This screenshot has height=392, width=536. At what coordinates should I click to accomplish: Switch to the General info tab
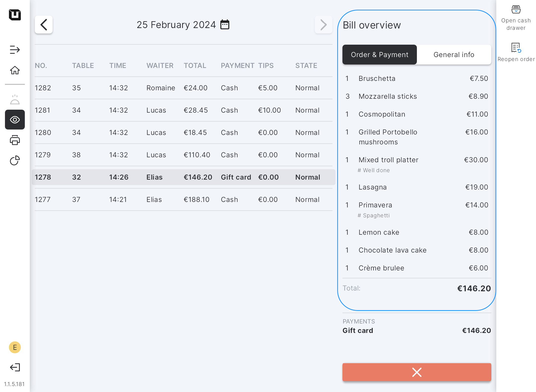coord(454,55)
